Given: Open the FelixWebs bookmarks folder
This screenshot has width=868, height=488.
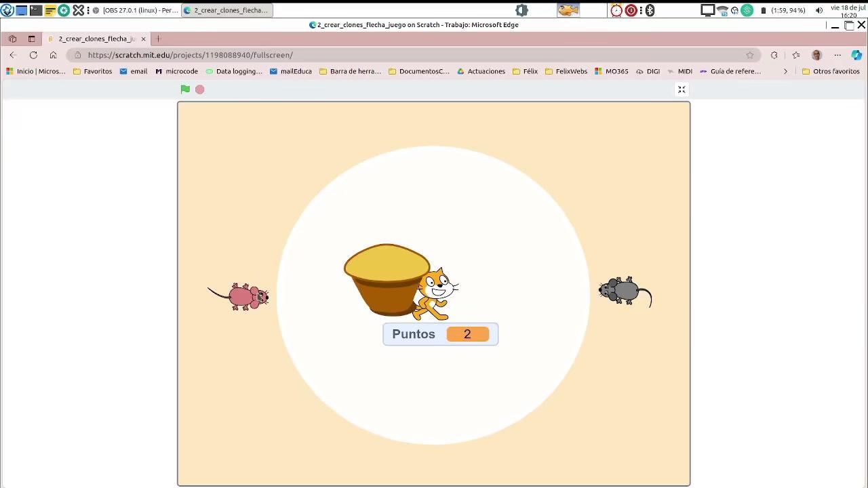Looking at the screenshot, I should click(x=566, y=71).
